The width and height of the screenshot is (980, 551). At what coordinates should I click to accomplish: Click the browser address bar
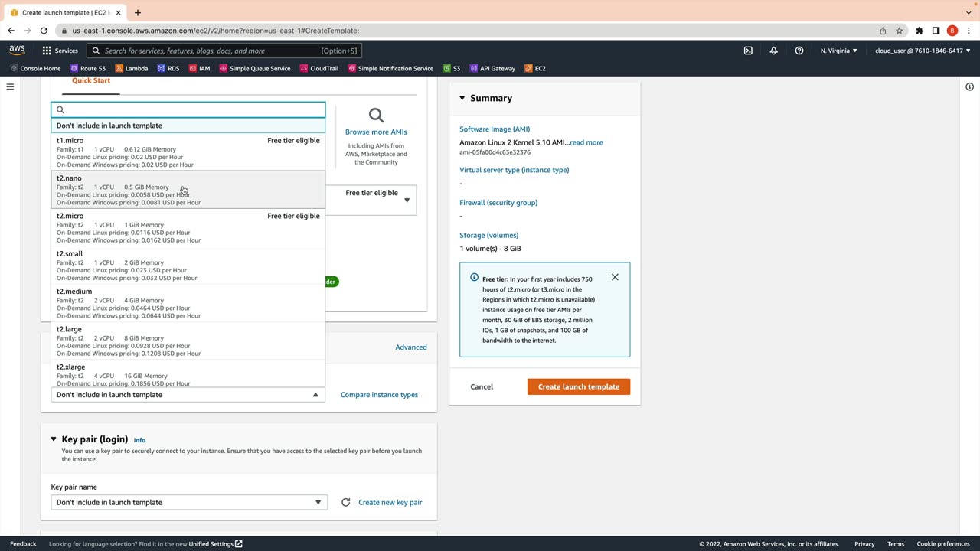pos(465,31)
